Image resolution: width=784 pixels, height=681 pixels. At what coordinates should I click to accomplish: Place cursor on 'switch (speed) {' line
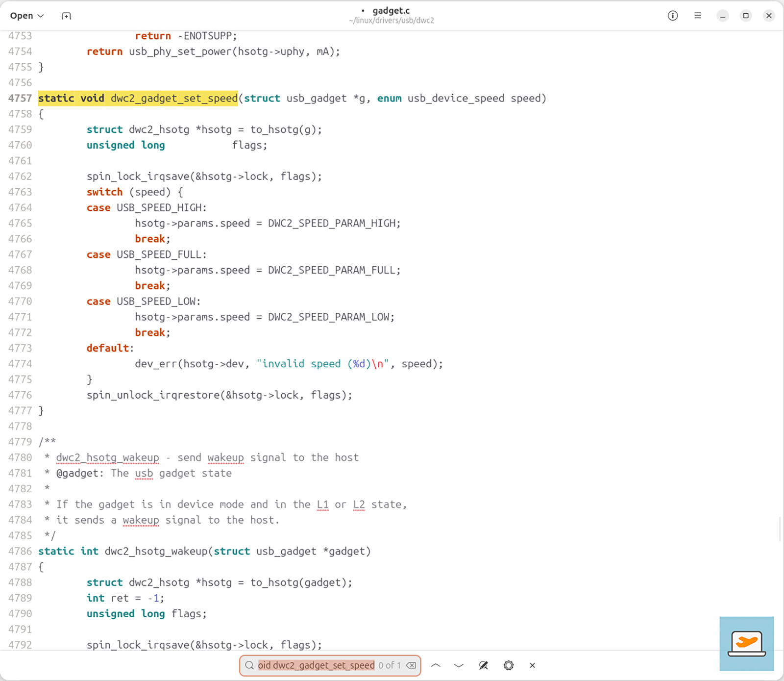point(134,192)
